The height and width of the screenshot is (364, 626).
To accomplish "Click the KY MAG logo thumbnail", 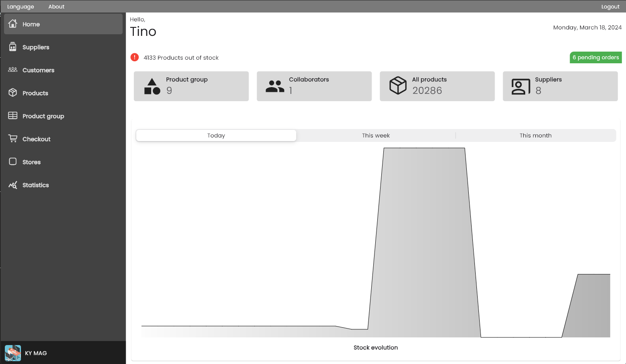I will [x=13, y=353].
